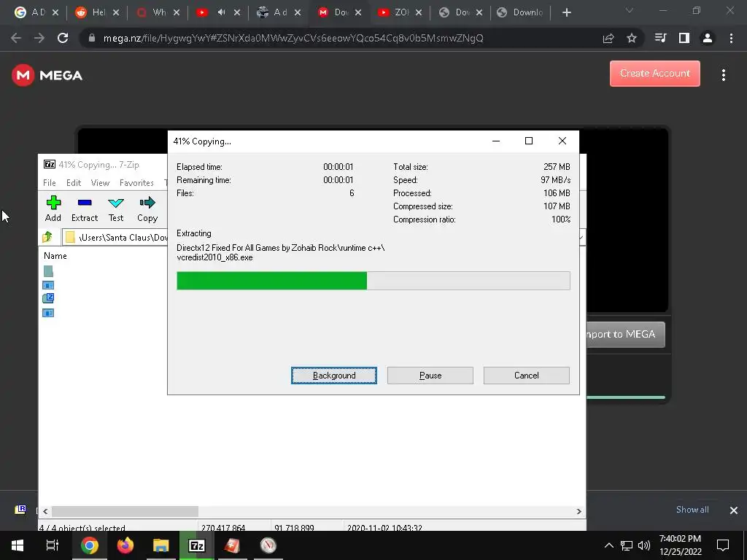Switch to the Reddit Hel tab
The width and height of the screenshot is (747, 560).
[x=98, y=12]
